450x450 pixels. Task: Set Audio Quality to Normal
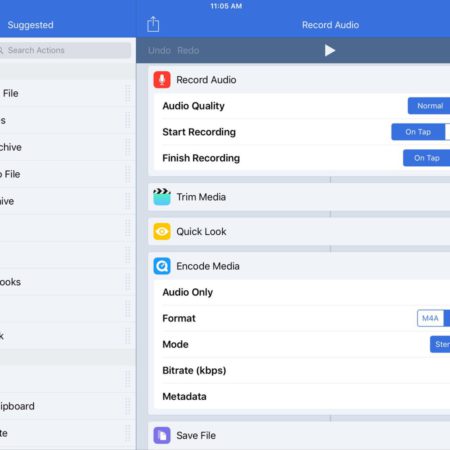click(429, 106)
